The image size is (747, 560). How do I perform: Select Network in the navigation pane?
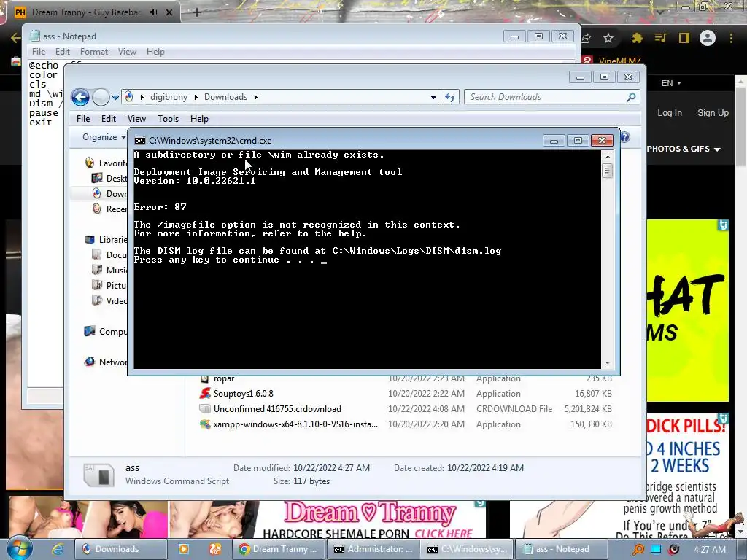click(107, 362)
